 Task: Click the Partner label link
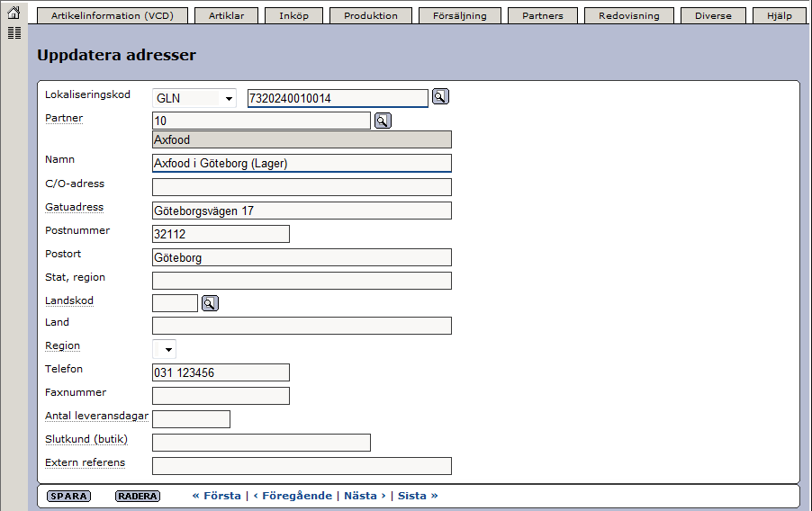(x=64, y=118)
